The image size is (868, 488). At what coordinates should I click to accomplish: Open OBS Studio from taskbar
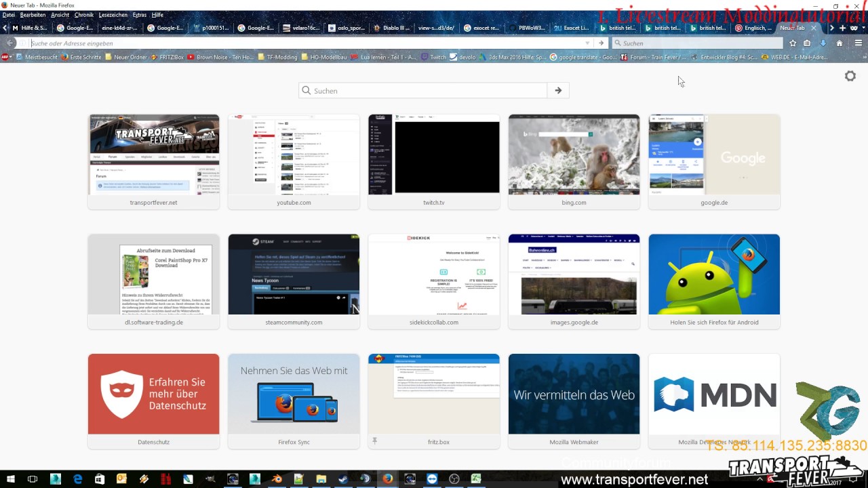(454, 479)
